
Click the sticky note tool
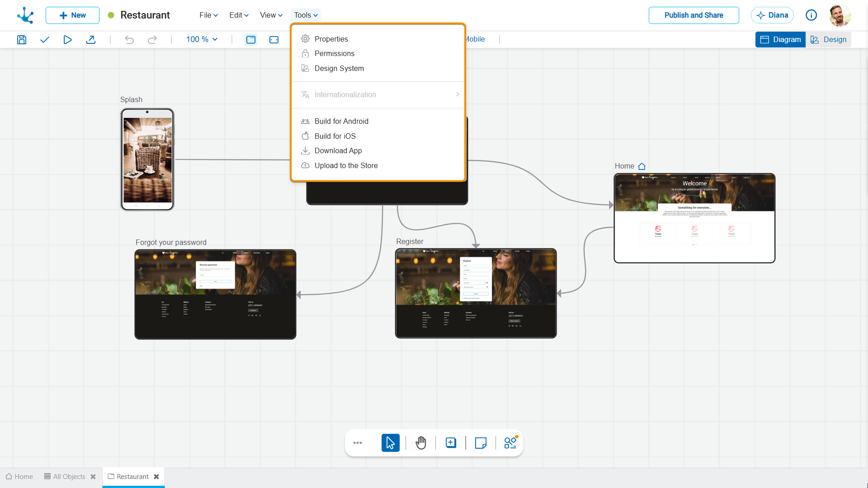pos(481,443)
